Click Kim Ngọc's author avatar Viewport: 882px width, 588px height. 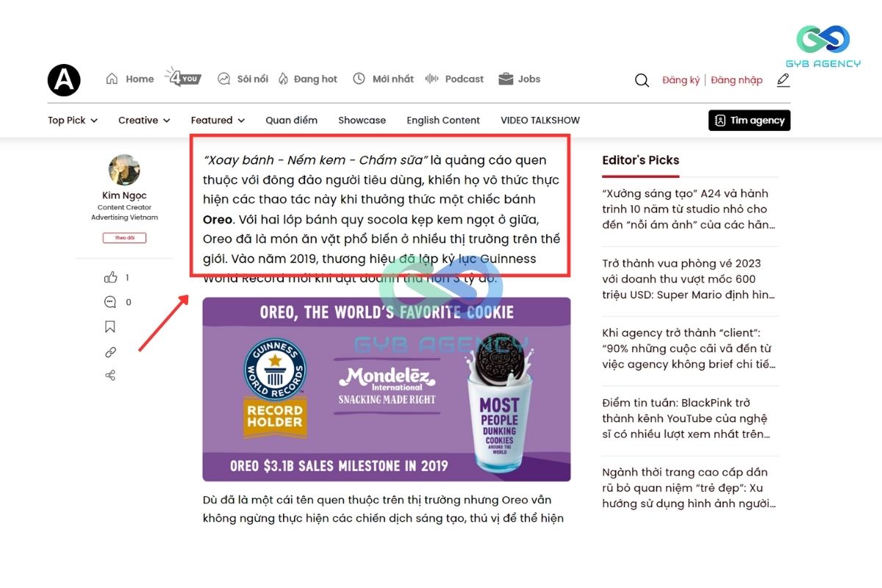[x=124, y=170]
